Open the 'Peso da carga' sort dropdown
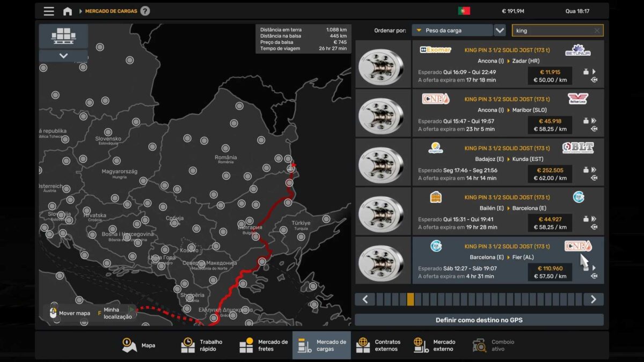This screenshot has height=362, width=644. [x=452, y=31]
